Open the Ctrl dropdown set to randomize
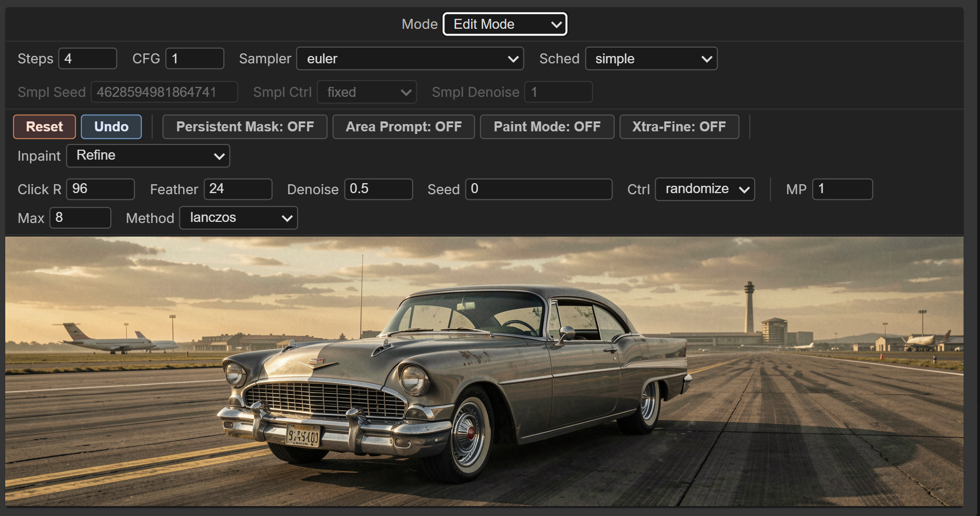 [x=705, y=189]
